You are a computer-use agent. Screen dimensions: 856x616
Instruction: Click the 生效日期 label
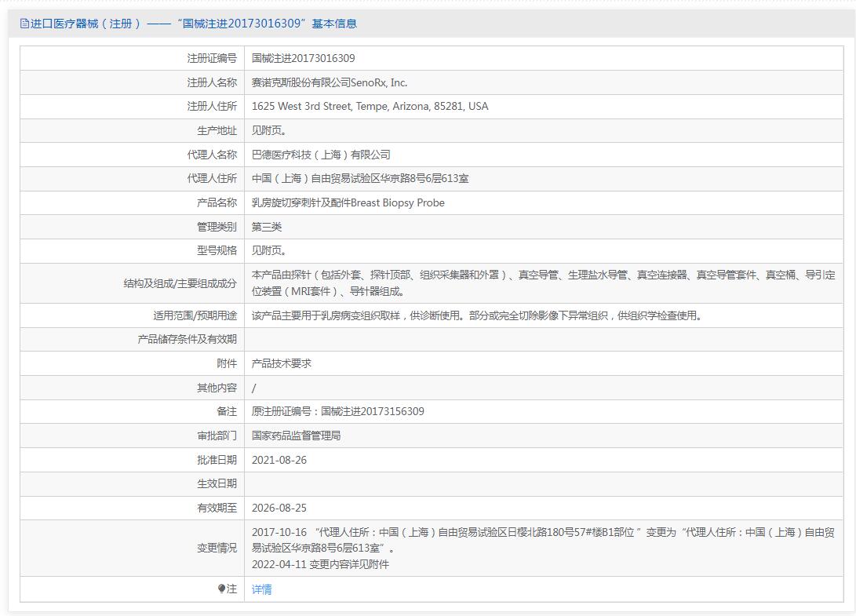tap(217, 484)
